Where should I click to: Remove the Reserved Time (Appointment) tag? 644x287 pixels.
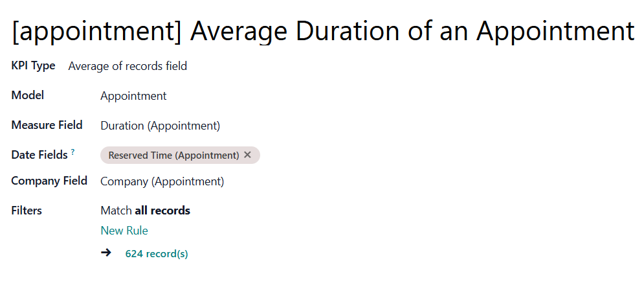tap(247, 155)
